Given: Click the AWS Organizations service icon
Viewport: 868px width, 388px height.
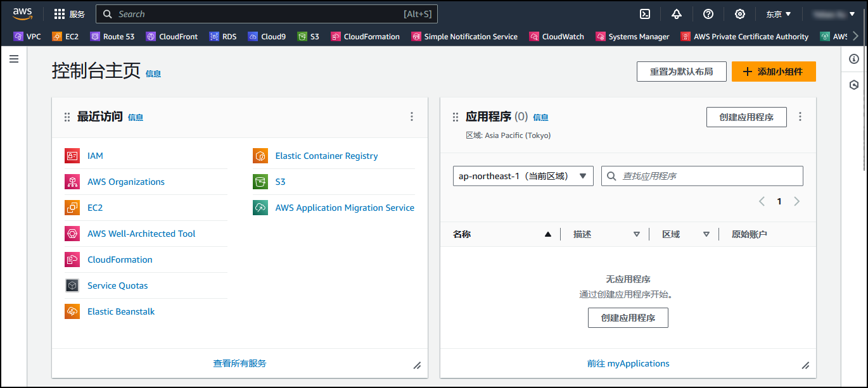Looking at the screenshot, I should [x=72, y=182].
